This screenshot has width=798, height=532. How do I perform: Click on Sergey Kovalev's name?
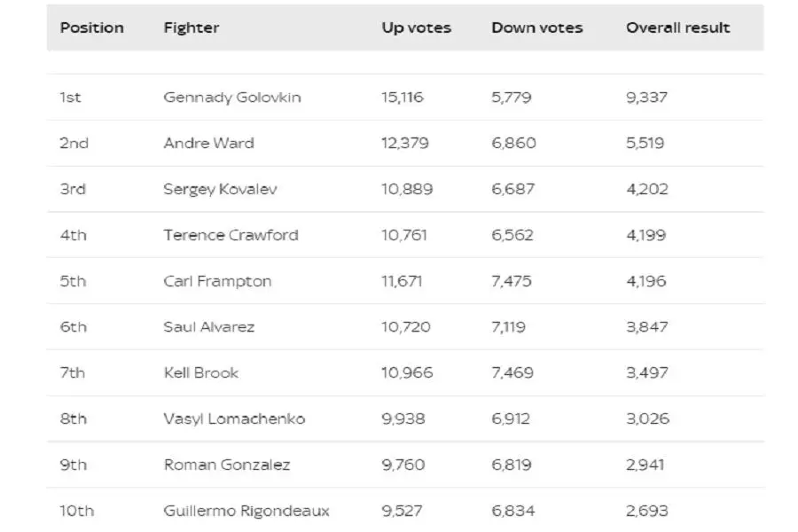[220, 190]
